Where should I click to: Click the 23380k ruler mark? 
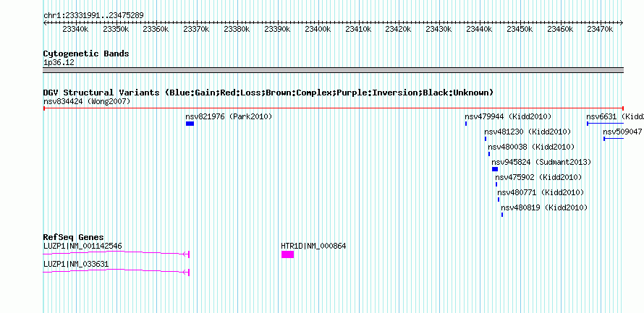click(x=237, y=29)
